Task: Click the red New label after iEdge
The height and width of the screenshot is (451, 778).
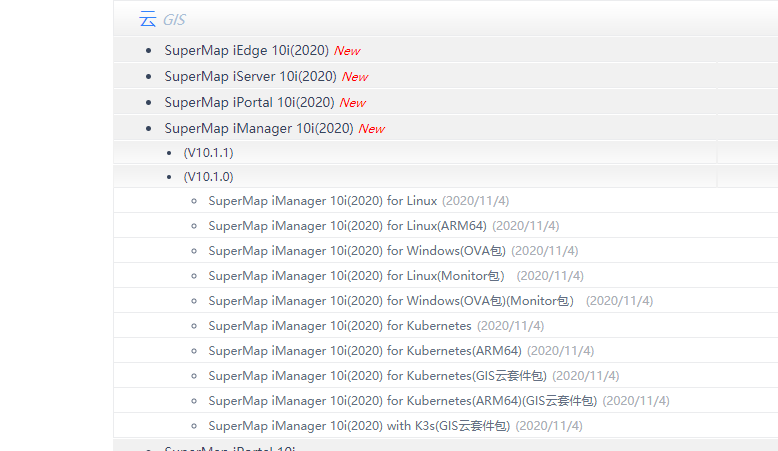Action: (x=347, y=51)
